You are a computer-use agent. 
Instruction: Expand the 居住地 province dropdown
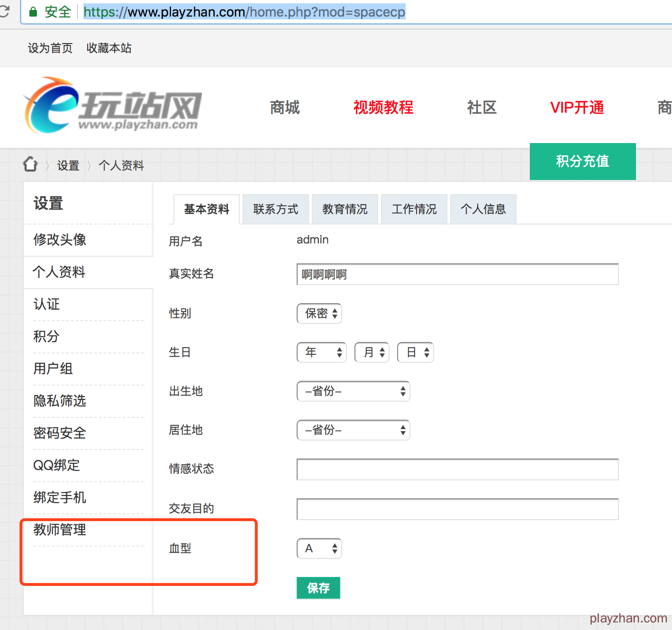(353, 430)
